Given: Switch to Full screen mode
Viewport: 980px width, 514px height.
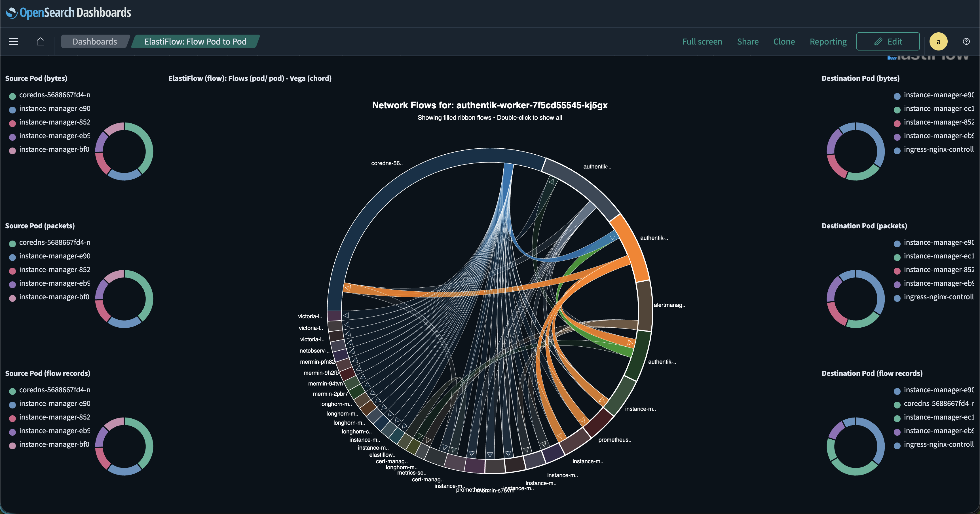Looking at the screenshot, I should 702,41.
